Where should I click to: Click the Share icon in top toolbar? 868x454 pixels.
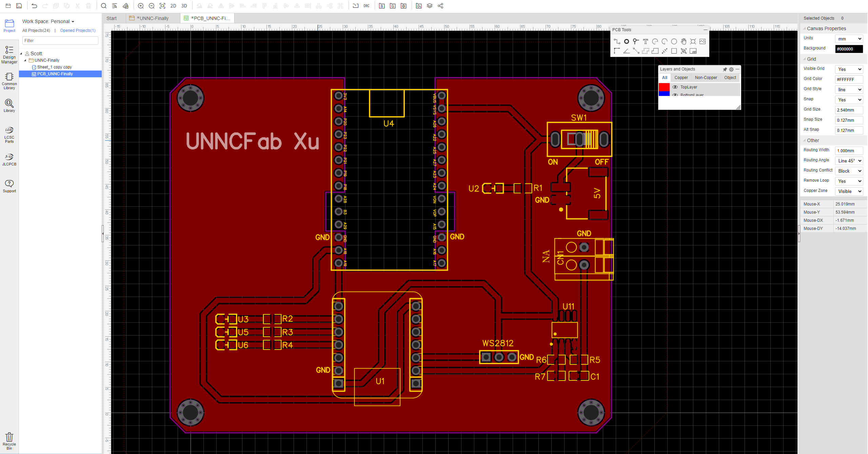point(440,6)
